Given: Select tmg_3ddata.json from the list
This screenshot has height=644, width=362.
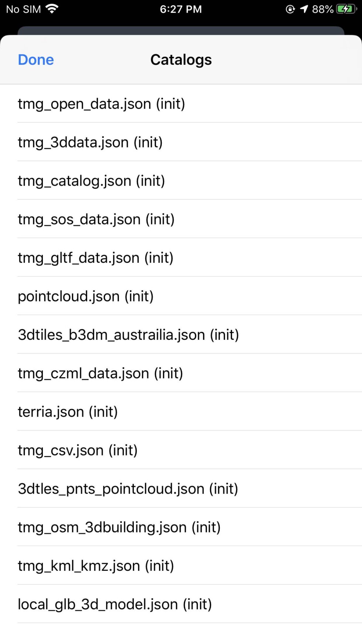Looking at the screenshot, I should pos(90,142).
